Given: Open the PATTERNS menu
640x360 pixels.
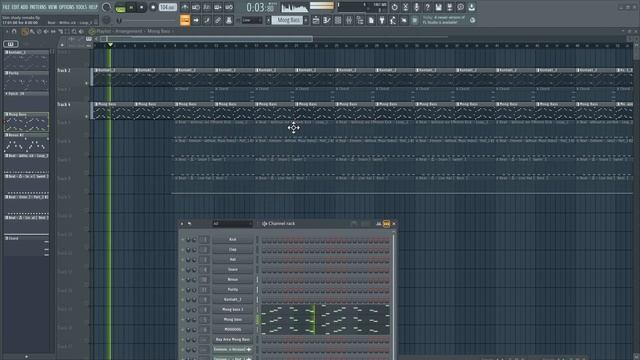Looking at the screenshot, I should tap(38, 7).
